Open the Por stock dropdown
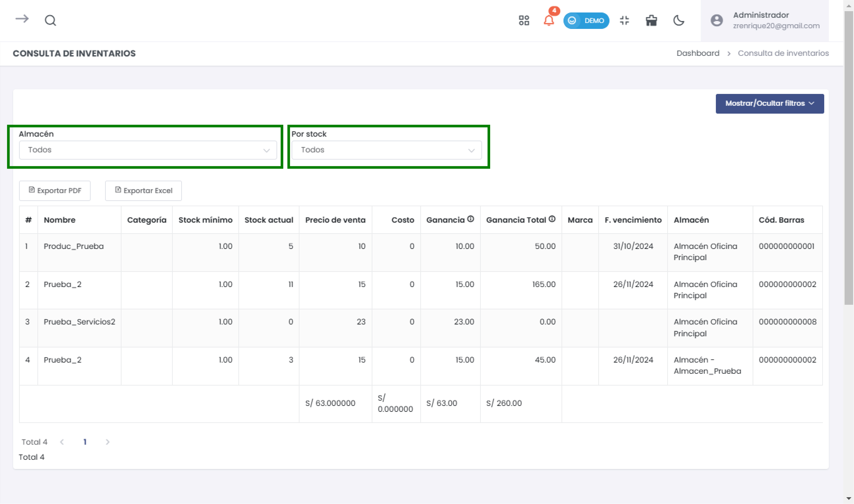Image resolution: width=854 pixels, height=504 pixels. (x=386, y=150)
